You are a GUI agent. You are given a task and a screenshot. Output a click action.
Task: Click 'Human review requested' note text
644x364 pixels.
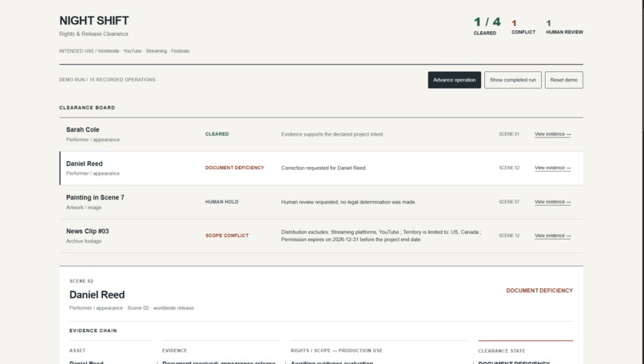(348, 202)
